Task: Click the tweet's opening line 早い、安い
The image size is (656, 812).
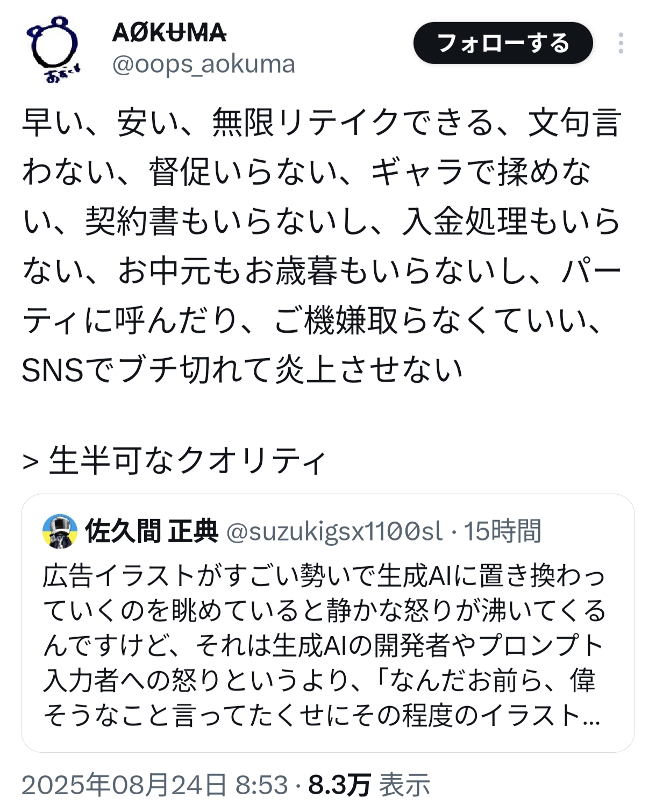Action: pos(322,123)
